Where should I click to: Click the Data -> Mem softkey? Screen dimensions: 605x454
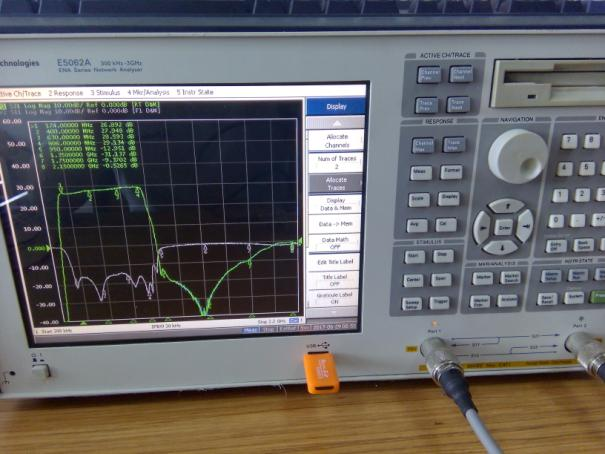[335, 224]
